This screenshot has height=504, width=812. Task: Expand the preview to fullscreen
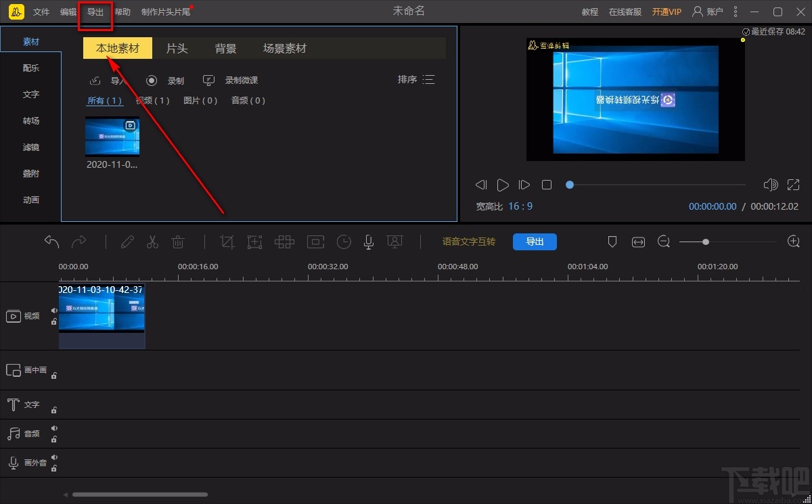click(794, 185)
